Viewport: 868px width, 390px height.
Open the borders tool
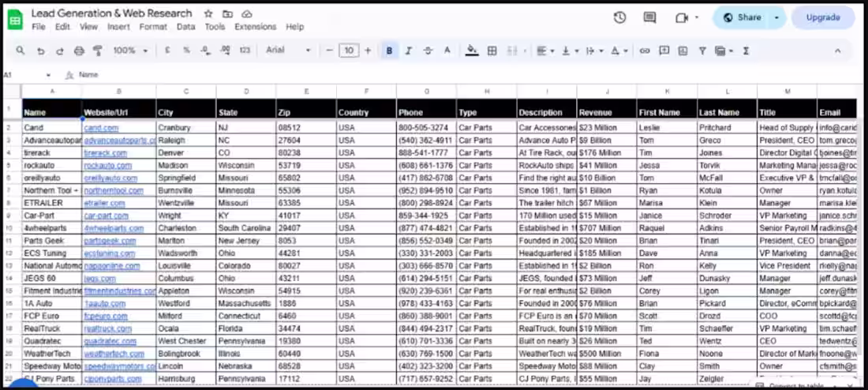pos(492,51)
